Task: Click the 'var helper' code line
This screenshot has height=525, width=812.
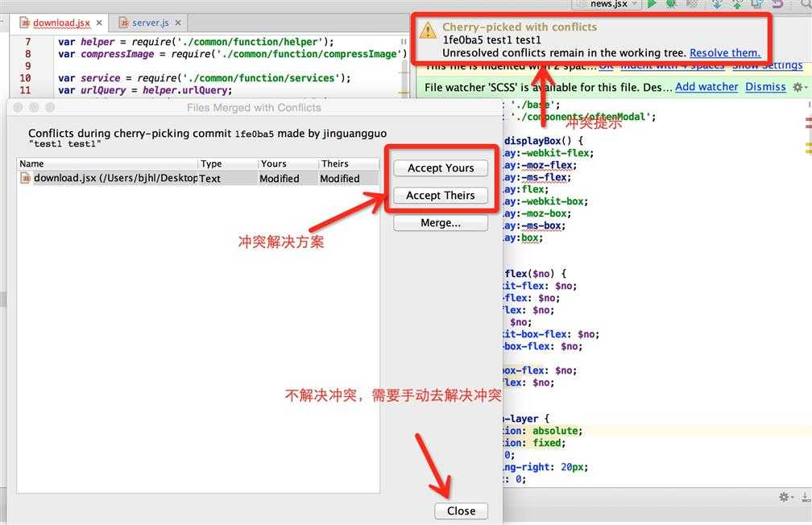Action: [x=196, y=42]
